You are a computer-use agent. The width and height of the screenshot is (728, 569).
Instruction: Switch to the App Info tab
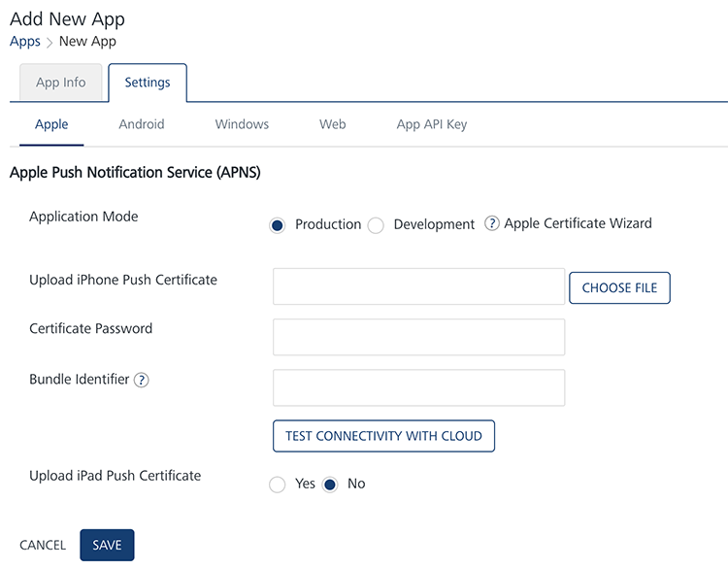coord(61,83)
